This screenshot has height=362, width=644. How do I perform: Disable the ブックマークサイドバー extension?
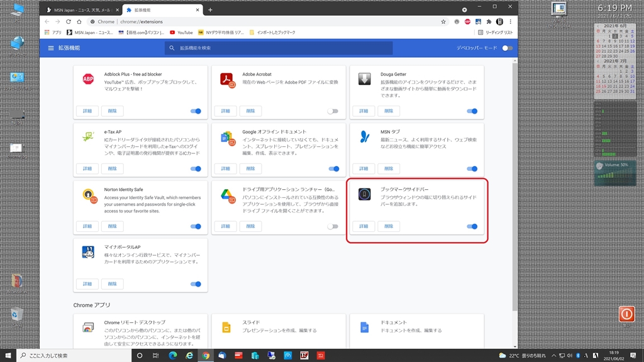click(x=472, y=226)
